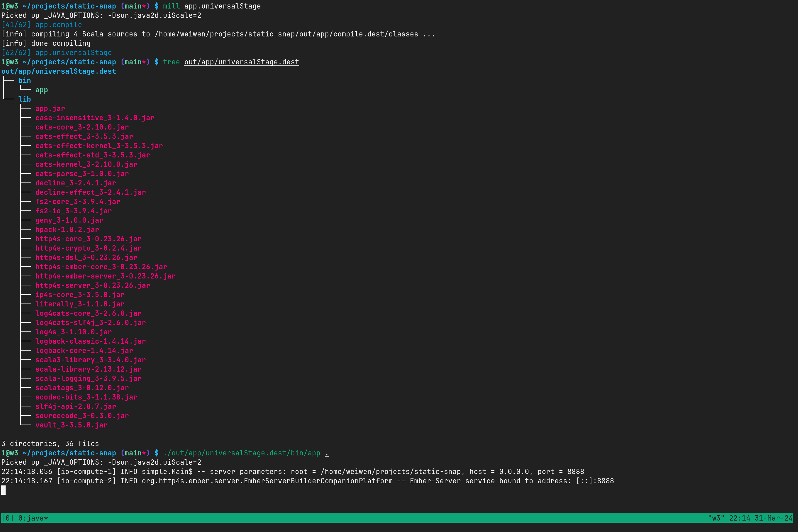Select scala-logging_3-3.9.5.jar

[89, 379]
